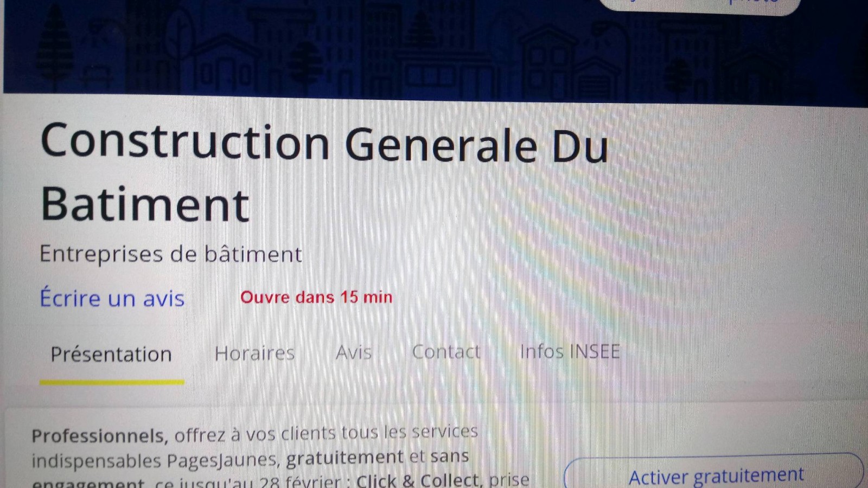
Task: Click the dark blue city banner illustration
Action: pos(434,49)
